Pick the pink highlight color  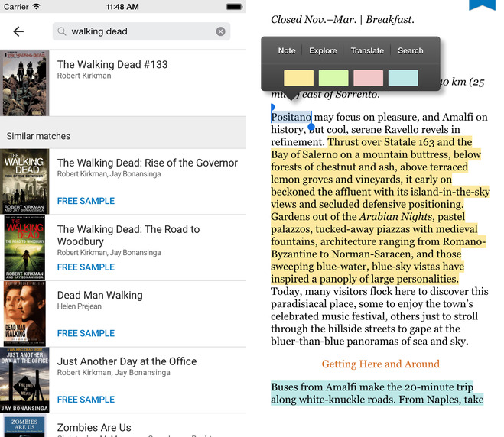(369, 78)
